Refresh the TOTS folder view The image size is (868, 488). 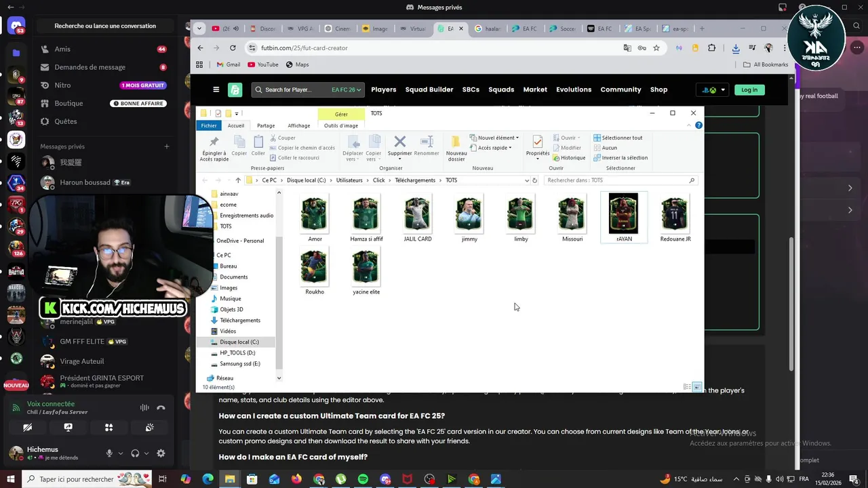click(x=534, y=180)
